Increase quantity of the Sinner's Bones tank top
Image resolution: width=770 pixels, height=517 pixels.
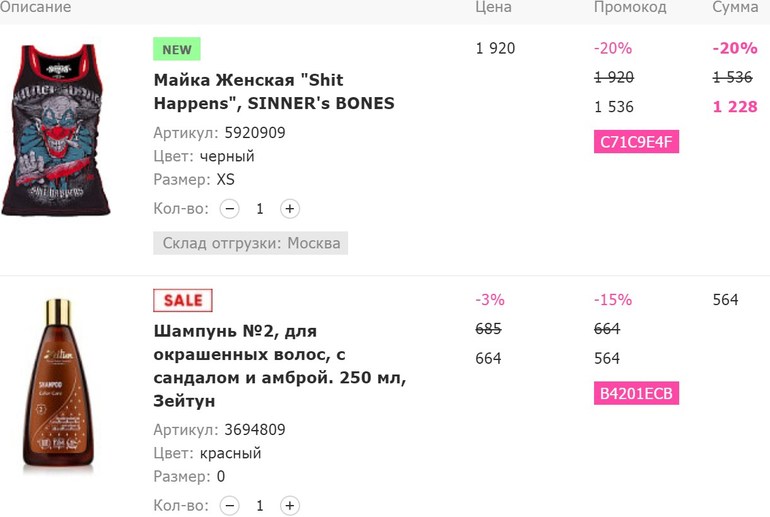point(290,209)
